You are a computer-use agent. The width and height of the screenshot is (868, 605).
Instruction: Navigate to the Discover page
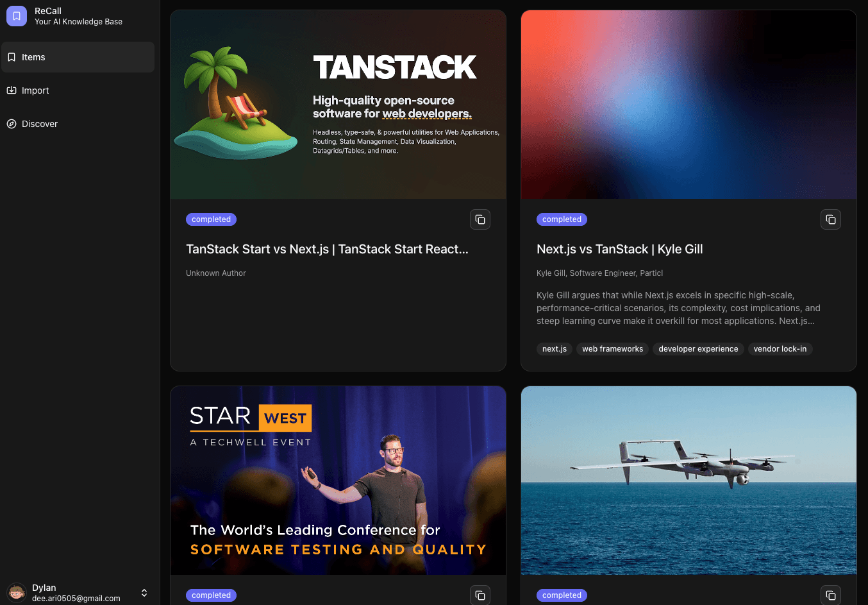point(40,124)
